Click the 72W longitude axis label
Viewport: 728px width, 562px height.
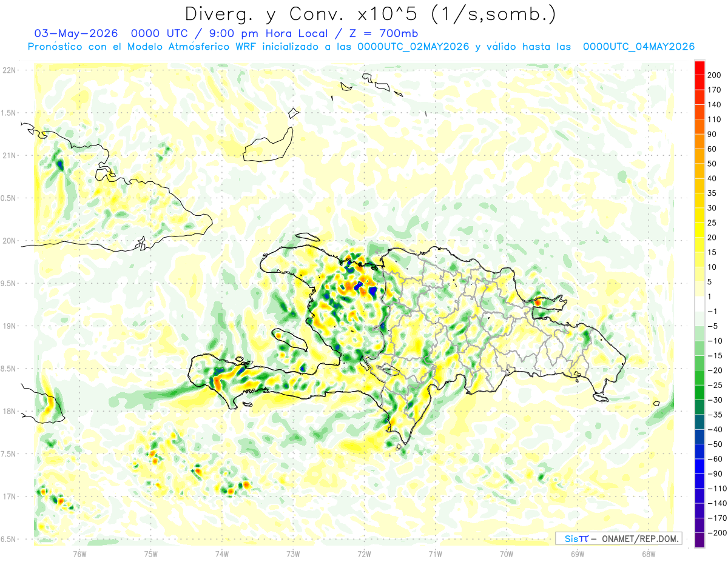(x=364, y=554)
